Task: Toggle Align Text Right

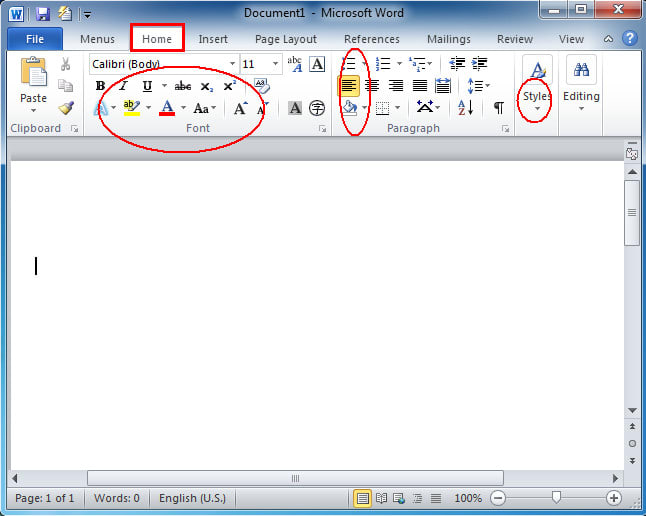Action: [396, 86]
